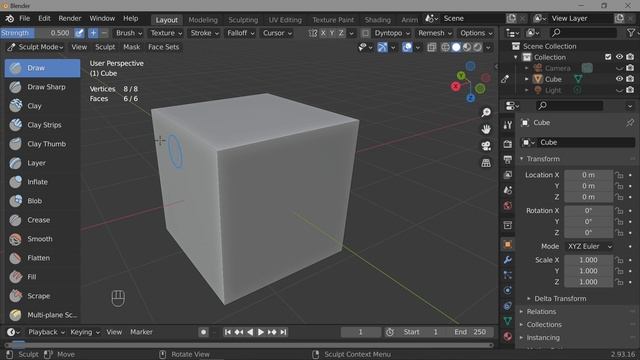Image resolution: width=640 pixels, height=360 pixels.
Task: Select the Scrape brush
Action: [x=42, y=296]
